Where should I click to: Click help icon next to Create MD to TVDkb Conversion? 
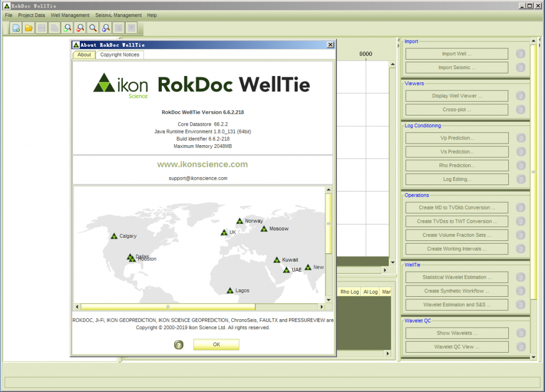coord(521,207)
